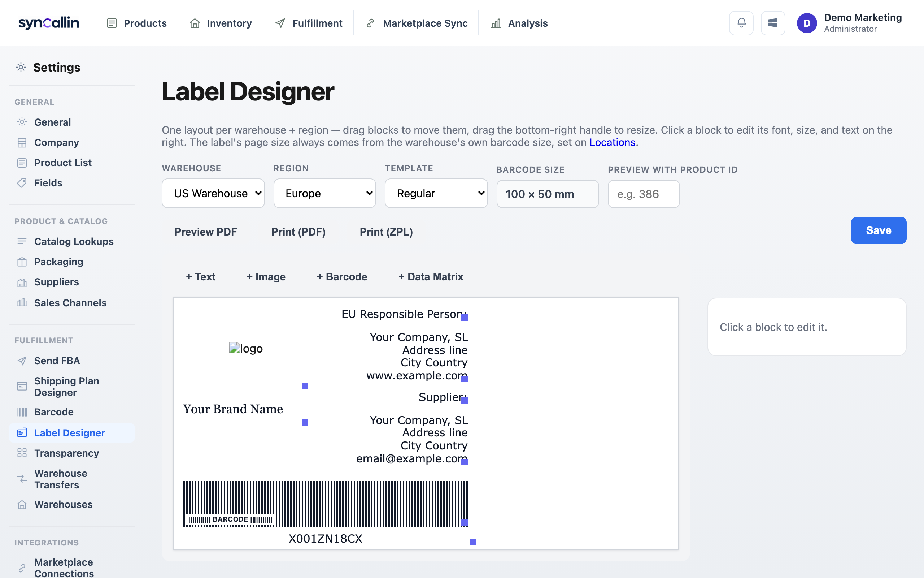Open the Demo Marketing user avatar

pos(807,23)
